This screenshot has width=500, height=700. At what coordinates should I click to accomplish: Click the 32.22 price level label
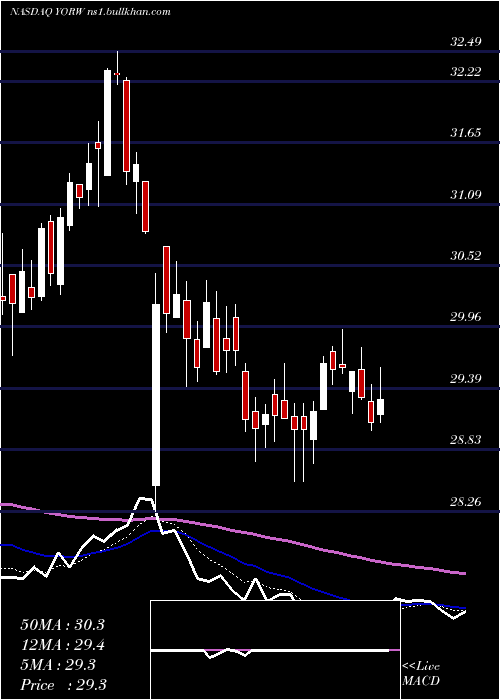[x=466, y=72]
